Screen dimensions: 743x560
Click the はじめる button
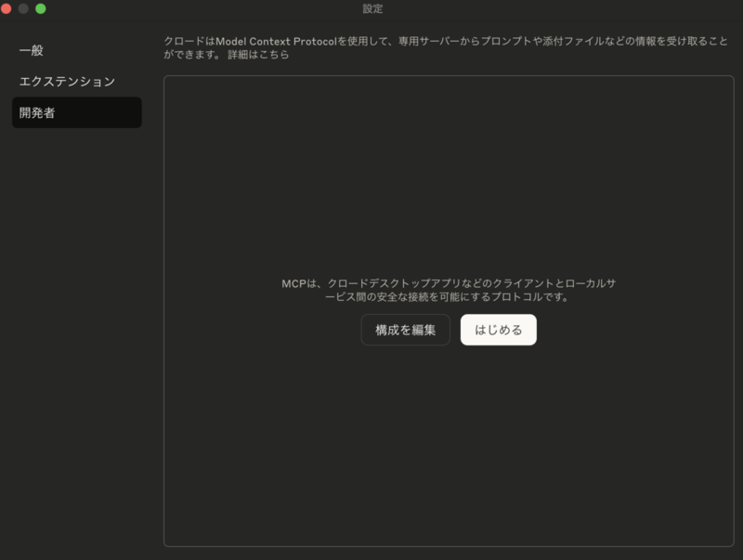pos(498,330)
